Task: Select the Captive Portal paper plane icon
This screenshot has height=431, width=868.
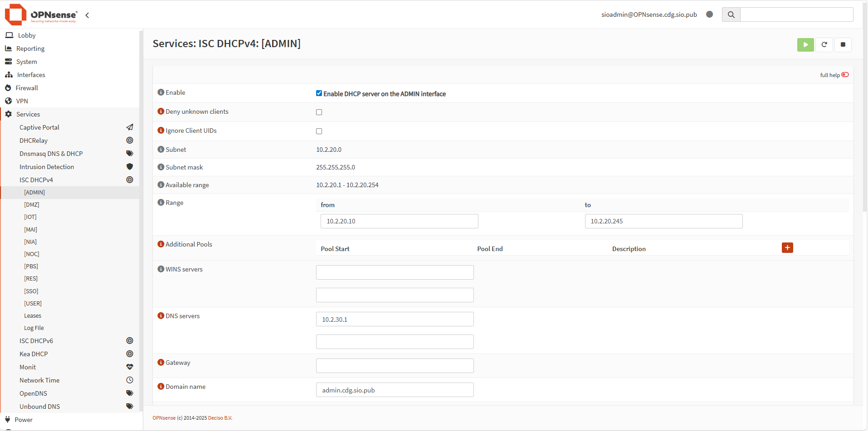Action: coord(130,127)
